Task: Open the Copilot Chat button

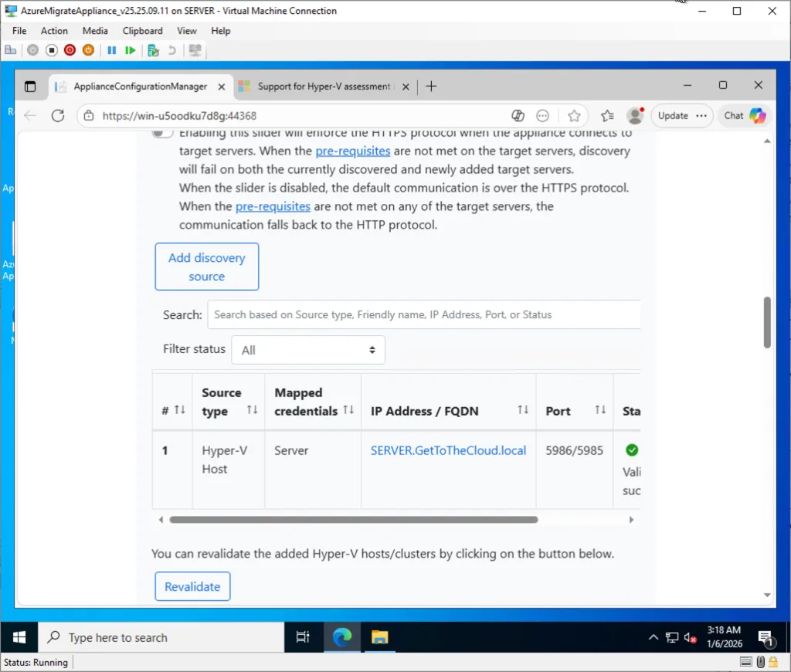Action: [x=745, y=116]
